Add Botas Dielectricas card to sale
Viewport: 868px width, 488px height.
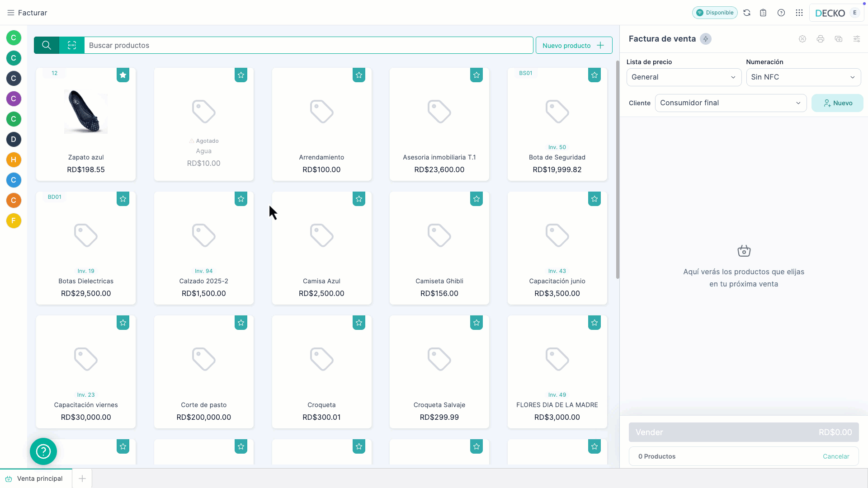pos(86,248)
